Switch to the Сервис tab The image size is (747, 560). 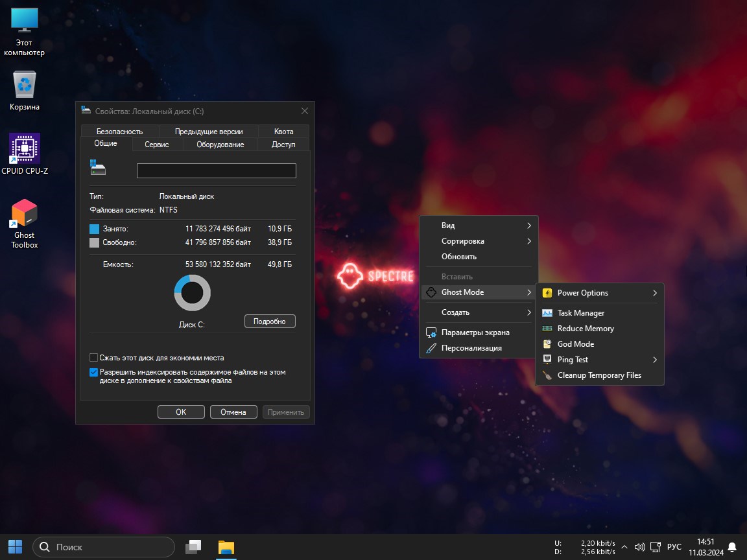[x=157, y=145]
